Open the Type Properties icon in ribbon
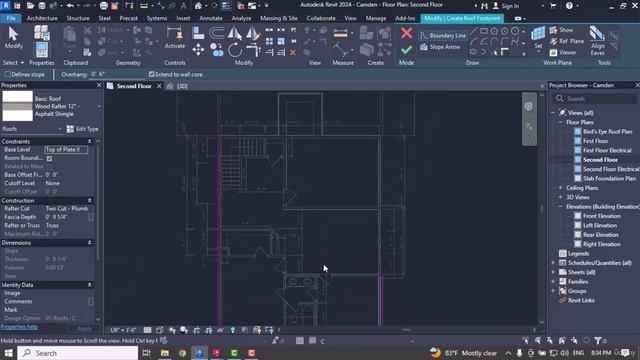This screenshot has height=360, width=640. 42,33
